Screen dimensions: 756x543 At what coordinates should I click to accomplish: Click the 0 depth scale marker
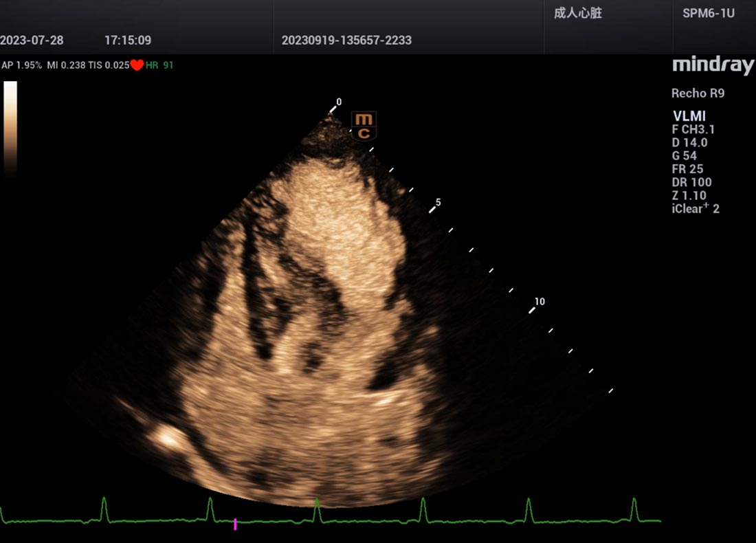click(338, 102)
